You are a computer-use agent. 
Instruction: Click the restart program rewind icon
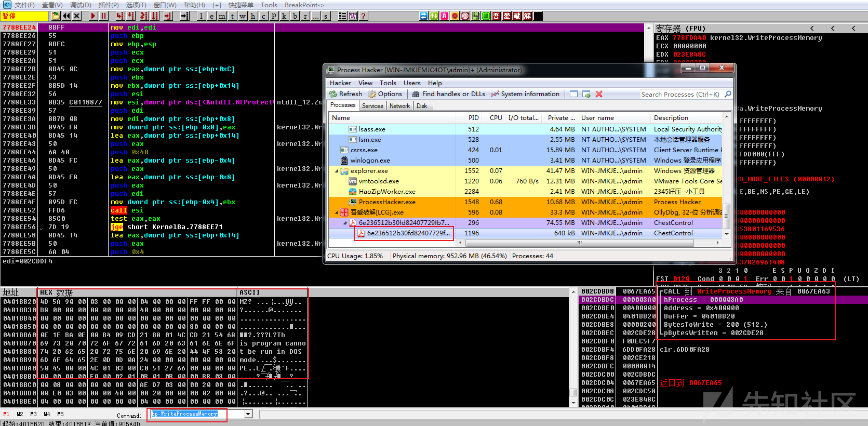tap(66, 16)
